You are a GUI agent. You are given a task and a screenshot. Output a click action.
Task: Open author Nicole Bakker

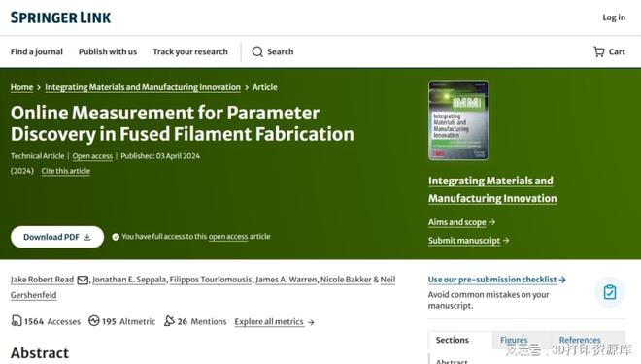pos(346,280)
